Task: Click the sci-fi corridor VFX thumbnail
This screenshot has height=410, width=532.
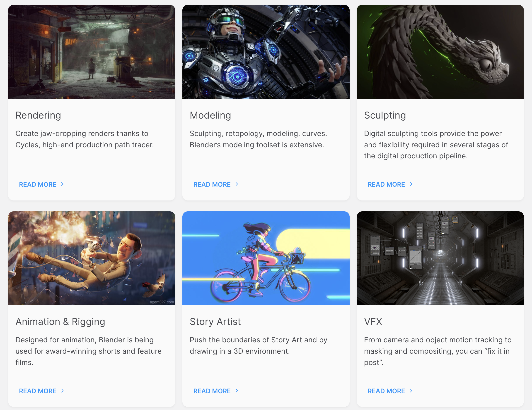Action: 440,258
